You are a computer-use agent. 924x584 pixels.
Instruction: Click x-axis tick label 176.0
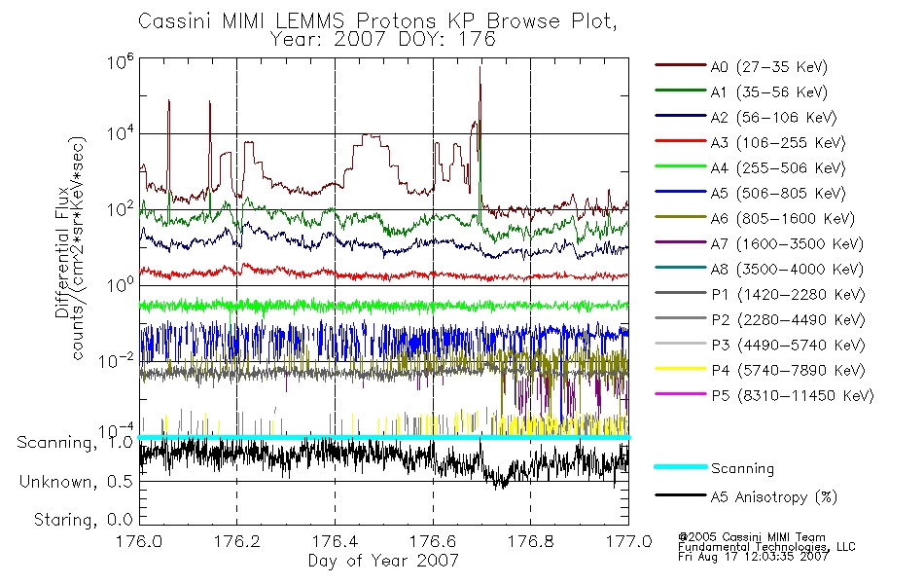click(139, 541)
